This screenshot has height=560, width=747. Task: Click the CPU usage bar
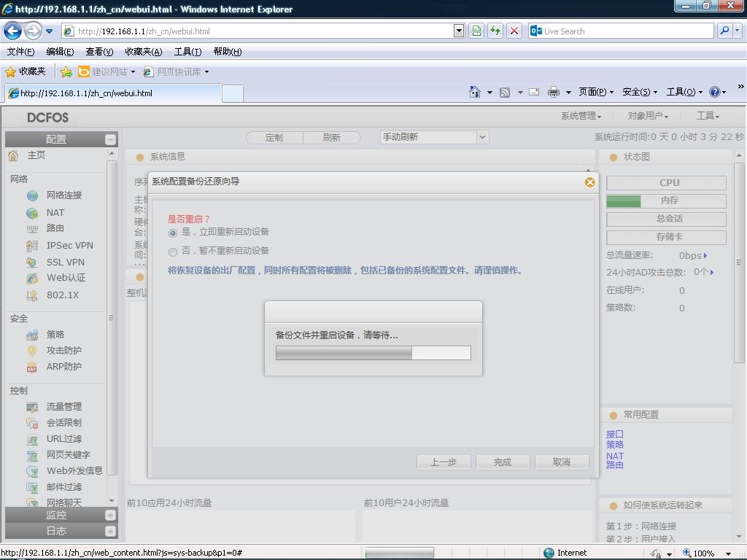coord(666,183)
